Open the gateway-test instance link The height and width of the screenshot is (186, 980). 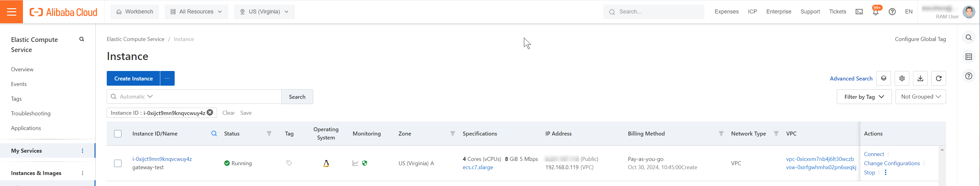(x=161, y=158)
